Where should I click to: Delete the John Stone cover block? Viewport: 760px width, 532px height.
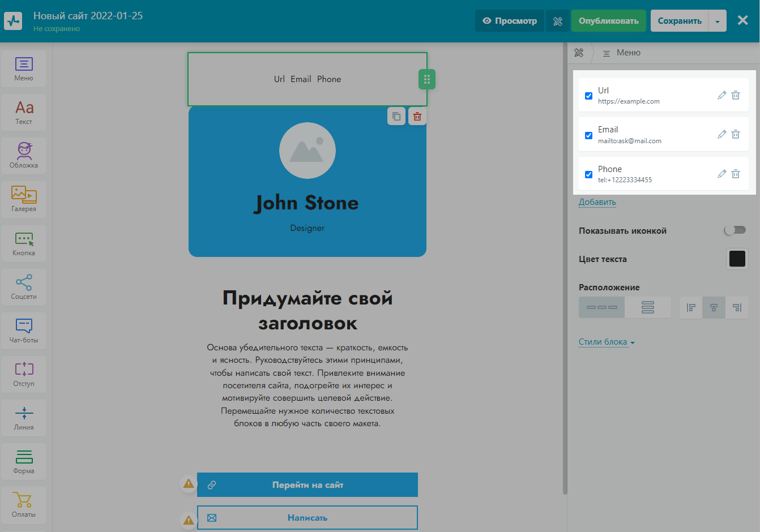(417, 117)
